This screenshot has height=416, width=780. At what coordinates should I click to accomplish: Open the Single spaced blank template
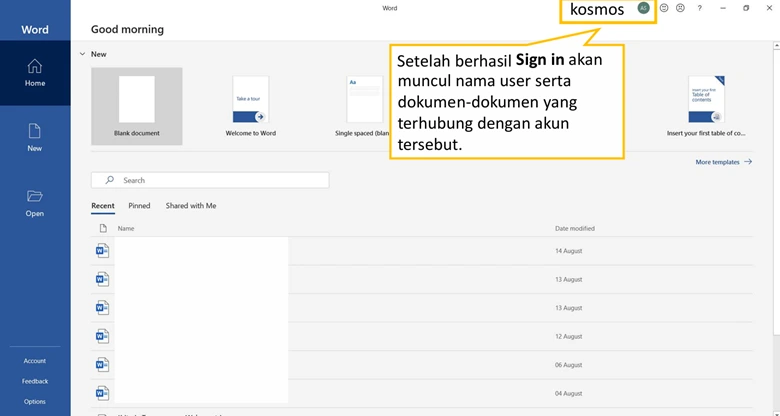(364, 106)
